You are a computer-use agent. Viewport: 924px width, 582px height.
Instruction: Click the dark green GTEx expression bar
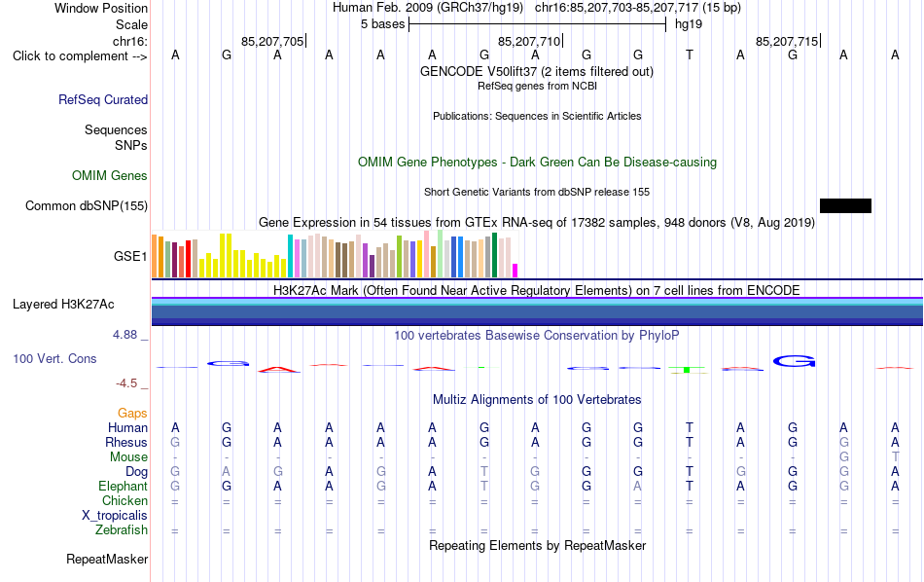coord(494,255)
